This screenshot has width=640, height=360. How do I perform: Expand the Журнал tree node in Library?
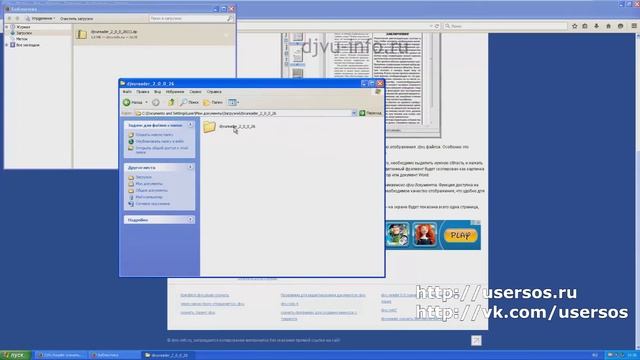(7, 27)
